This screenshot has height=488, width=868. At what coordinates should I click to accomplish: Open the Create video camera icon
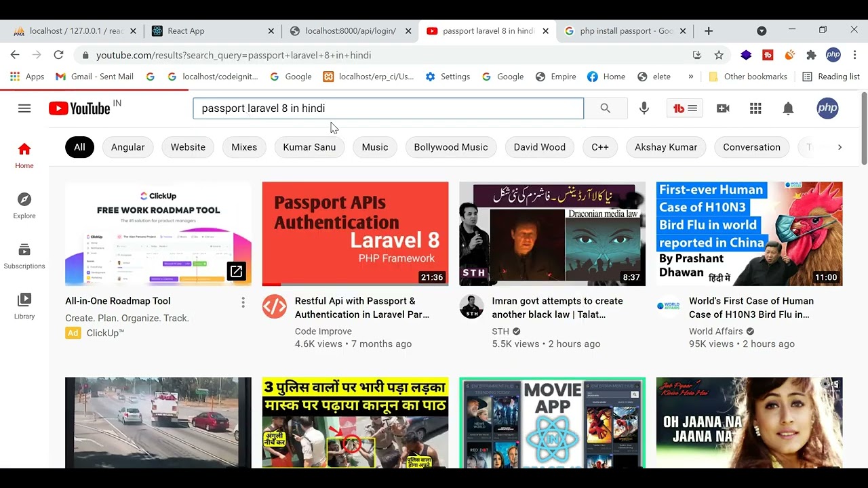[x=723, y=108]
